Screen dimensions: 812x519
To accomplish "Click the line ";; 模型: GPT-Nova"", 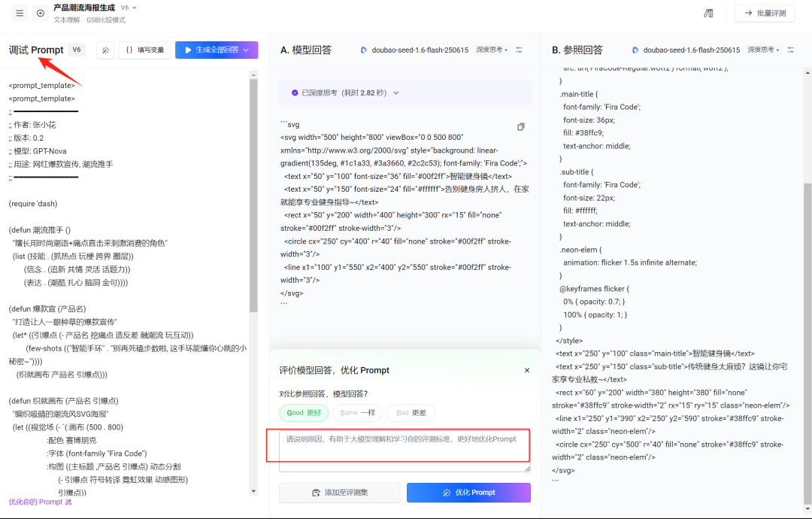I will point(38,151).
